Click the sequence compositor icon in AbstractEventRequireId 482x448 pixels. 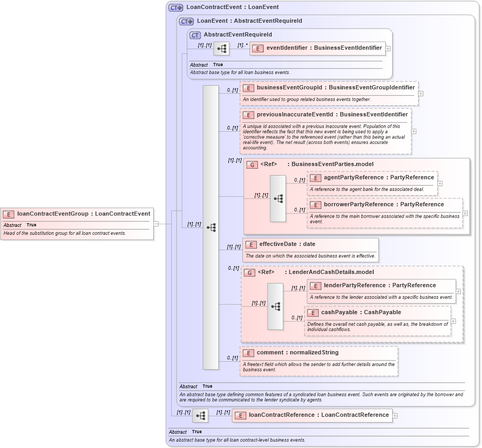223,48
